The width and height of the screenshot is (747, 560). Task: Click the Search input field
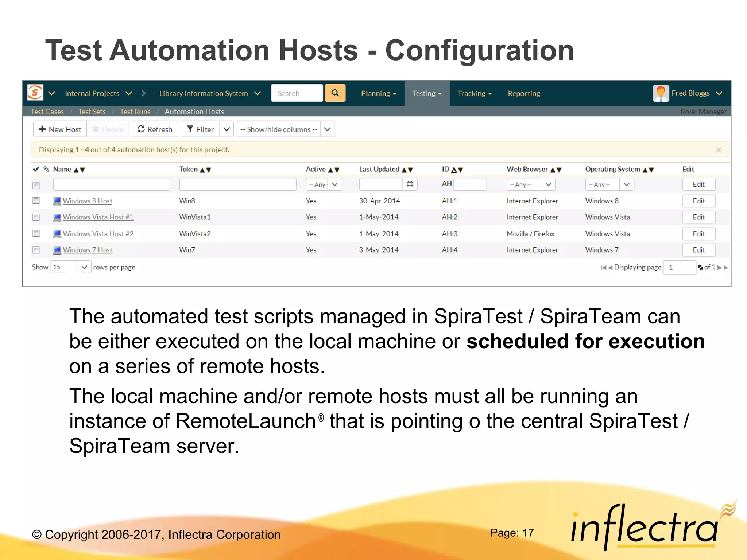(297, 93)
